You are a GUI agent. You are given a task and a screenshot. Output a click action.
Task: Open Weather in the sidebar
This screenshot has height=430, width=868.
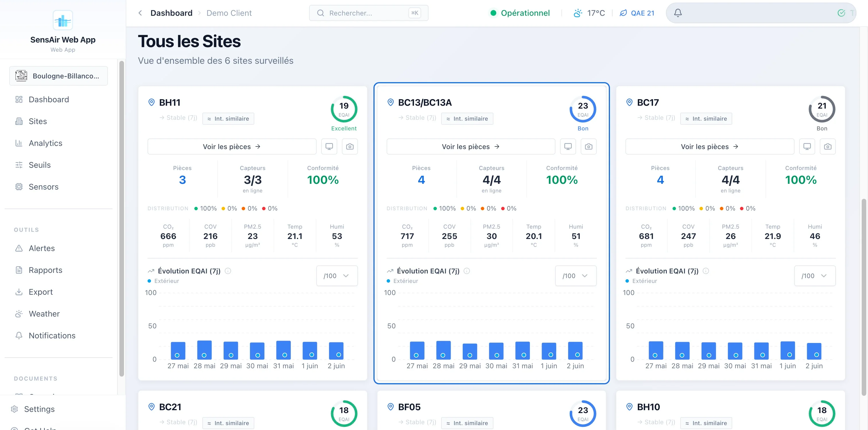[59, 314]
